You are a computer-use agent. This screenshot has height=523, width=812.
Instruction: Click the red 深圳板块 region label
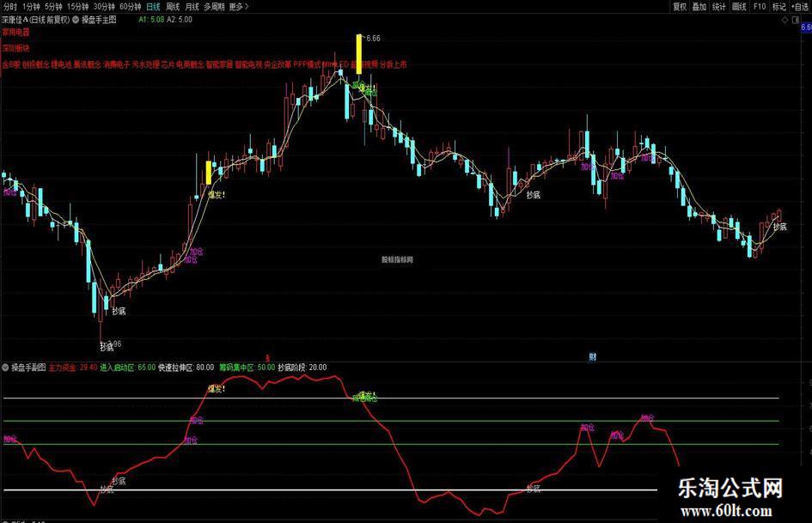(16, 48)
